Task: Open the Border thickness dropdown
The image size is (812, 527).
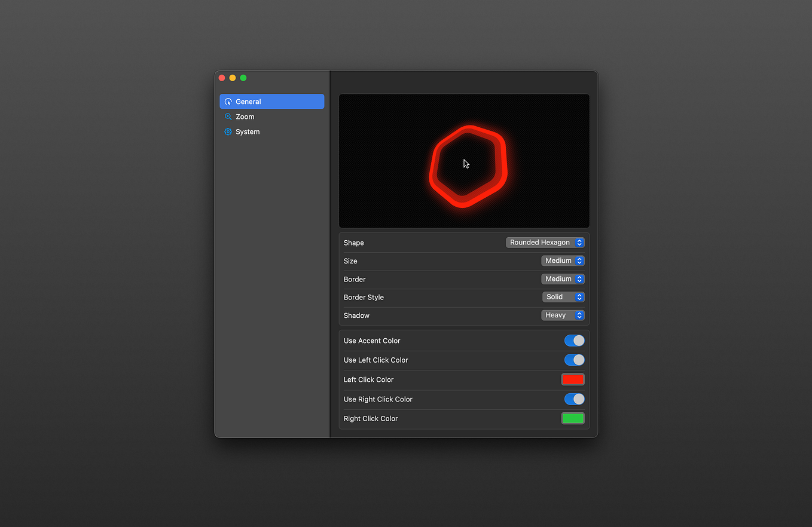Action: pos(563,278)
